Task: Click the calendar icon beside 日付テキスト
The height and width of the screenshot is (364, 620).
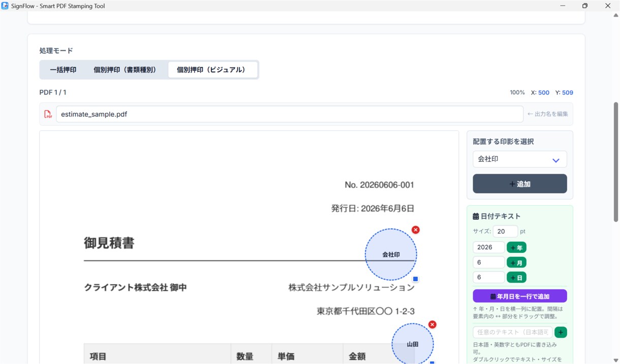Action: (476, 216)
